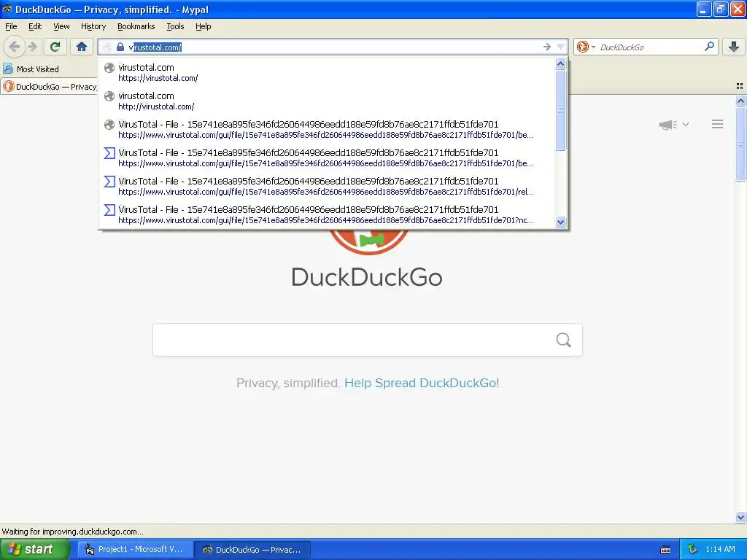The image size is (747, 560).
Task: Click the Go arrow in address bar
Action: click(547, 47)
